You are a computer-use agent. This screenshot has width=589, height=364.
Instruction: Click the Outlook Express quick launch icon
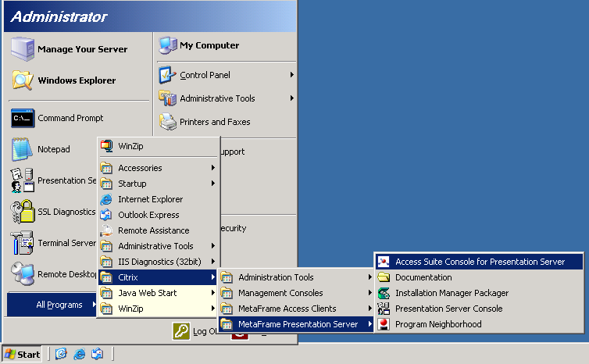point(98,354)
